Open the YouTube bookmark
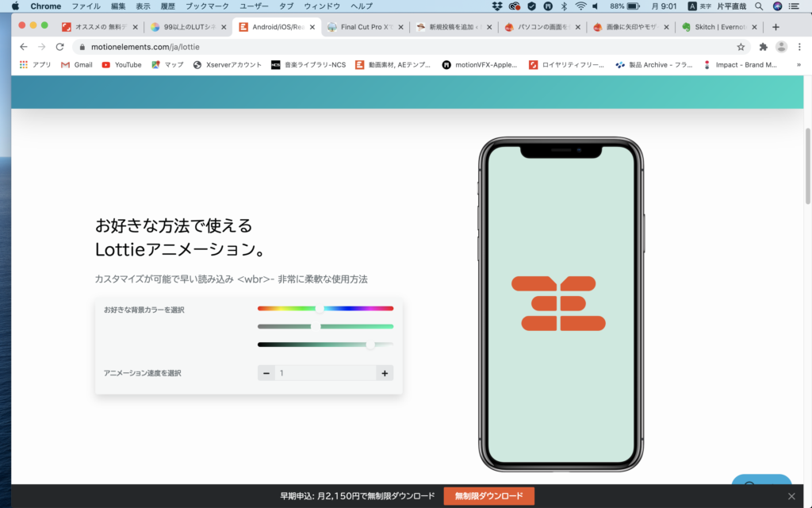Image resolution: width=812 pixels, height=508 pixels. (x=121, y=65)
